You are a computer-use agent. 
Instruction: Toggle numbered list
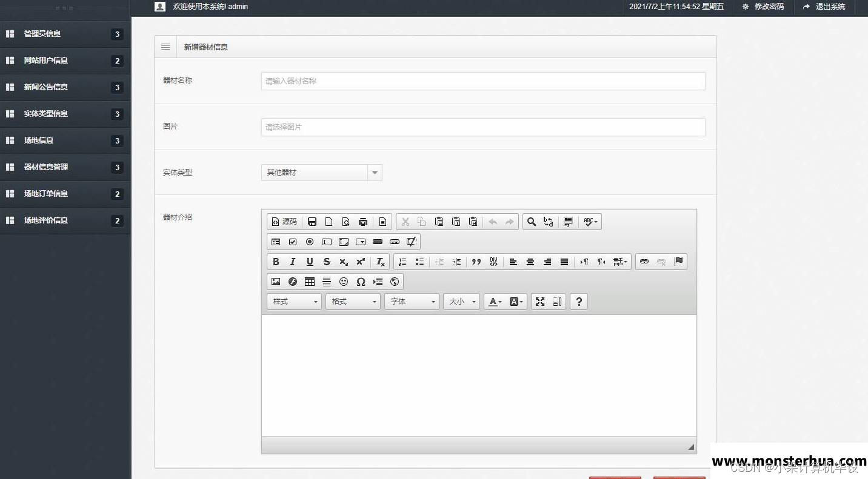point(402,262)
